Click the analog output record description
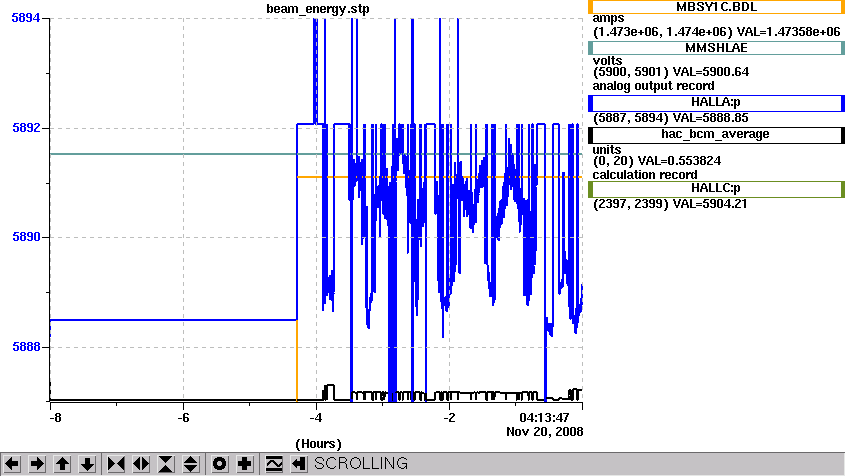This screenshot has height=476, width=845. tap(653, 86)
